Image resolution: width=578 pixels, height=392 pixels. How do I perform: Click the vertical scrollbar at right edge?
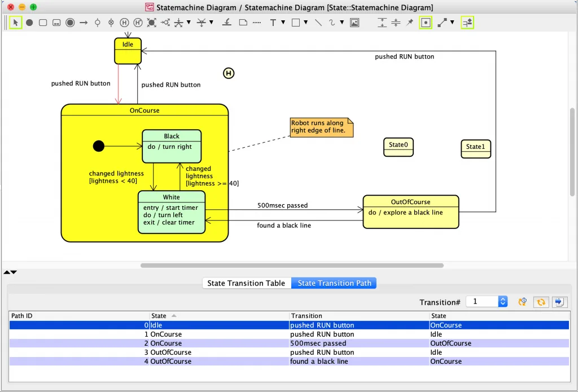(x=572, y=151)
